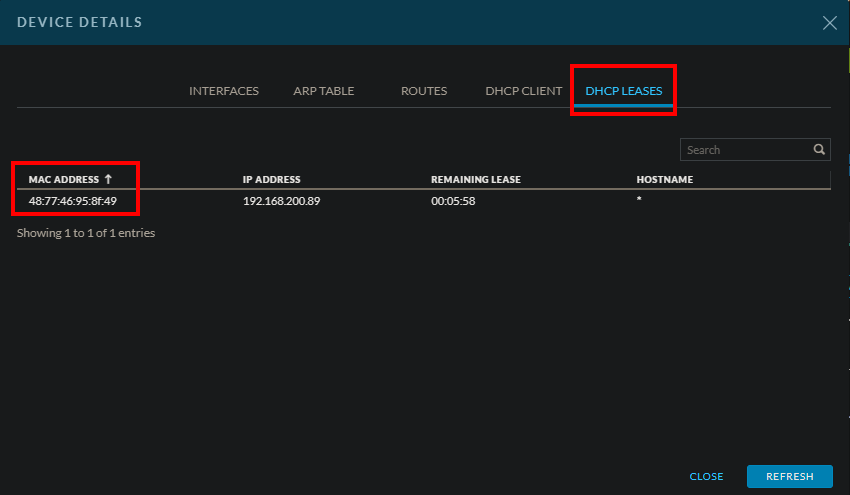This screenshot has width=850, height=495.
Task: Select the DHCP Client tab
Action: [523, 91]
